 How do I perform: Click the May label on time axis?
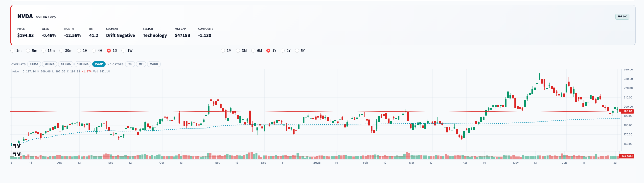pyautogui.click(x=516, y=163)
